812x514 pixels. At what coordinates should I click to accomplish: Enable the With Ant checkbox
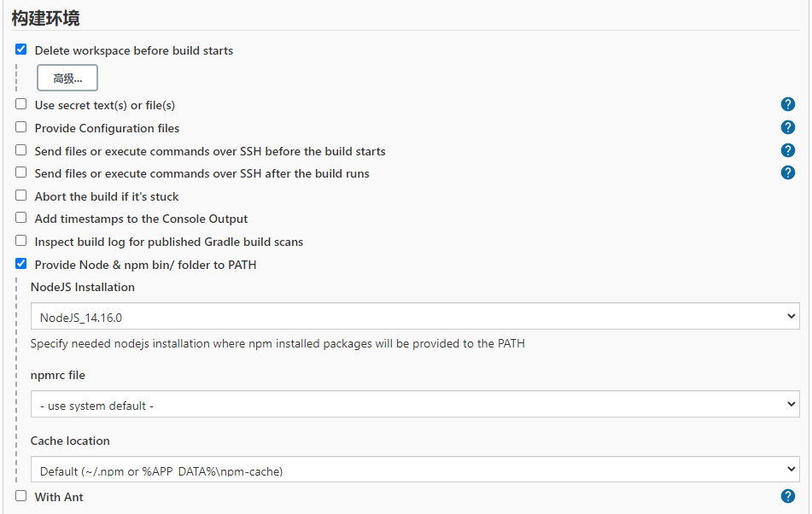21,495
